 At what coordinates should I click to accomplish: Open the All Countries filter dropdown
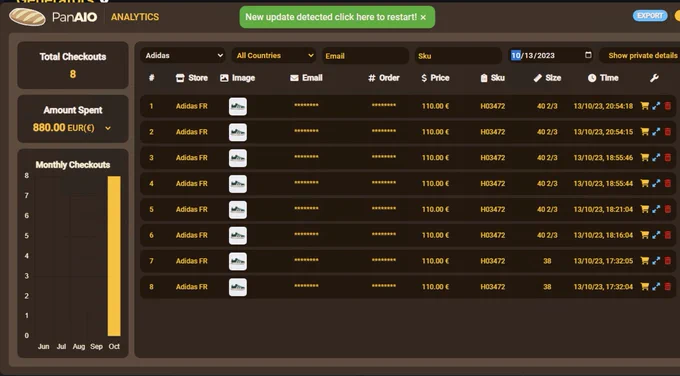click(x=274, y=56)
